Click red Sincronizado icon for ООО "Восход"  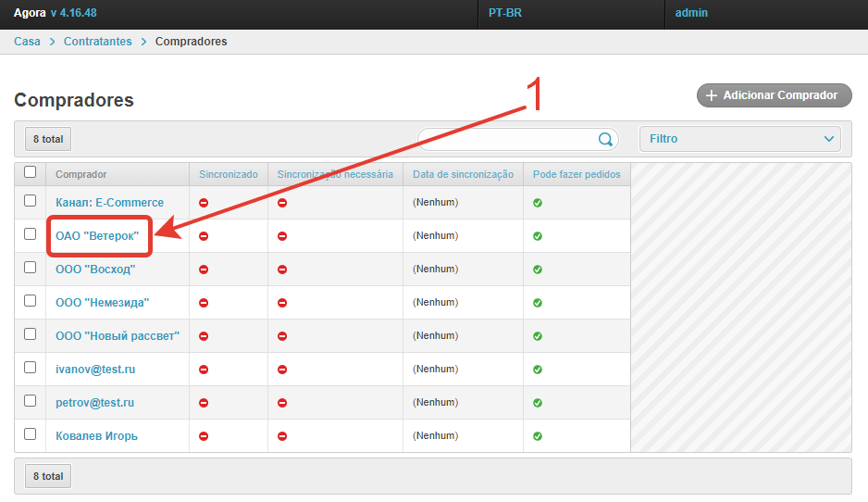204,270
